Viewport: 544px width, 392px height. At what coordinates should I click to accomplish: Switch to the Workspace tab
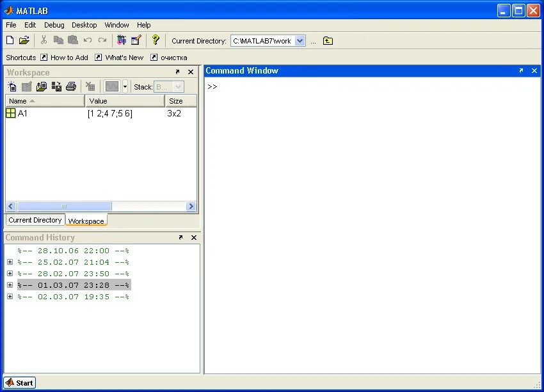coord(86,221)
